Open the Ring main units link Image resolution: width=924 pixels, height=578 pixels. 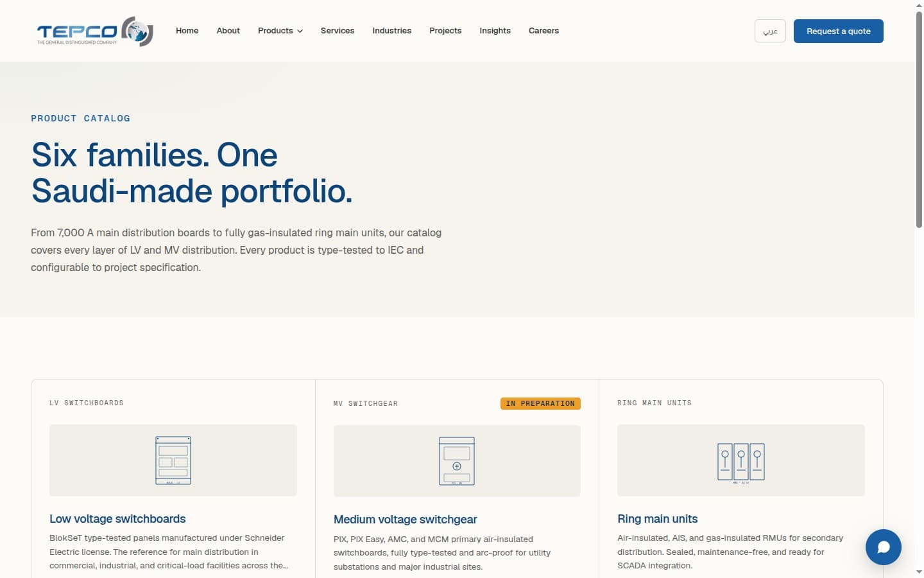click(657, 519)
